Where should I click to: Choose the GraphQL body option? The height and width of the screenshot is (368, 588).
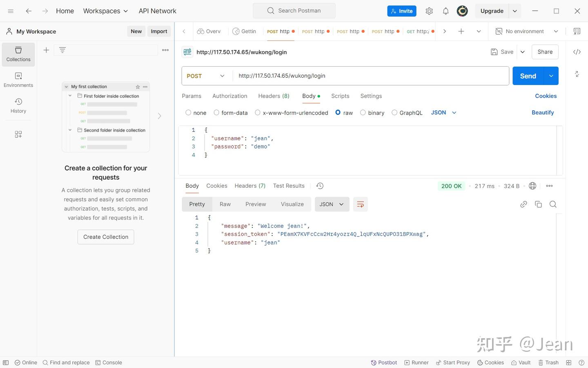point(407,113)
